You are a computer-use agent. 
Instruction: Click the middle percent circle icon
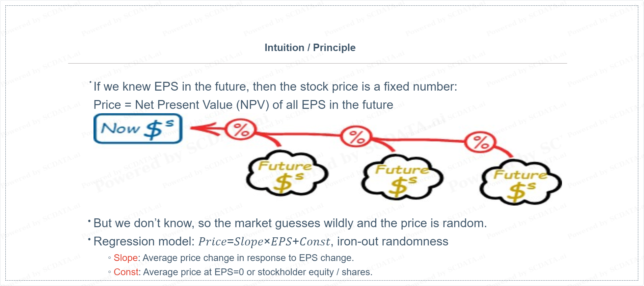click(357, 137)
